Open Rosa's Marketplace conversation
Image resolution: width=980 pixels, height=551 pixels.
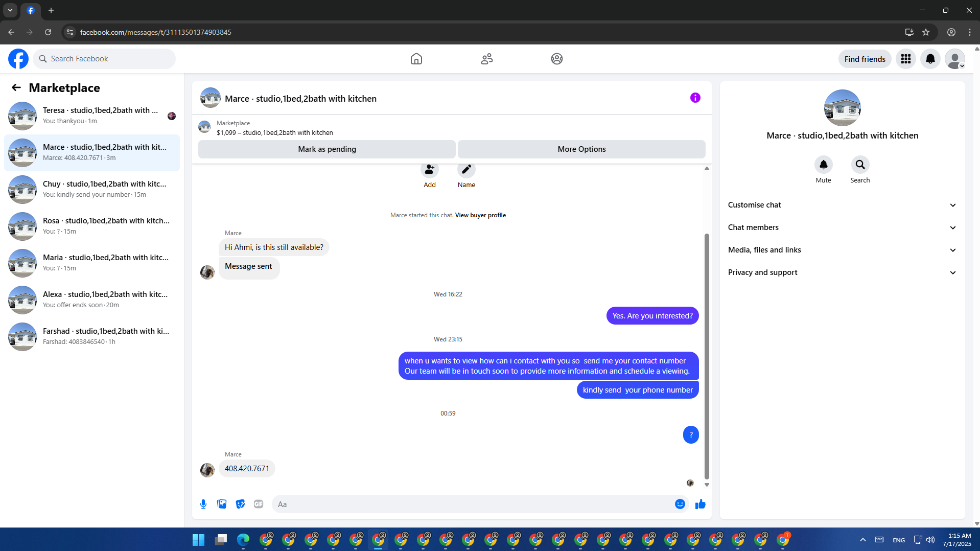pyautogui.click(x=92, y=226)
